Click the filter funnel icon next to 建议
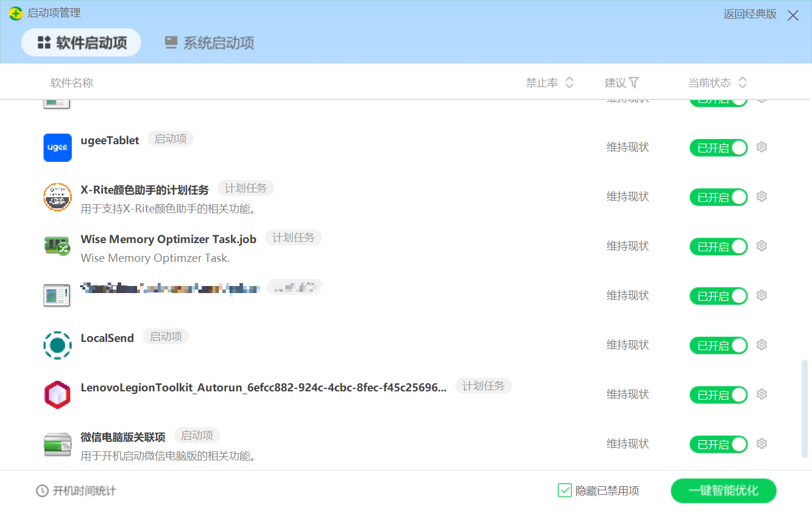This screenshot has height=512, width=812. (x=634, y=83)
